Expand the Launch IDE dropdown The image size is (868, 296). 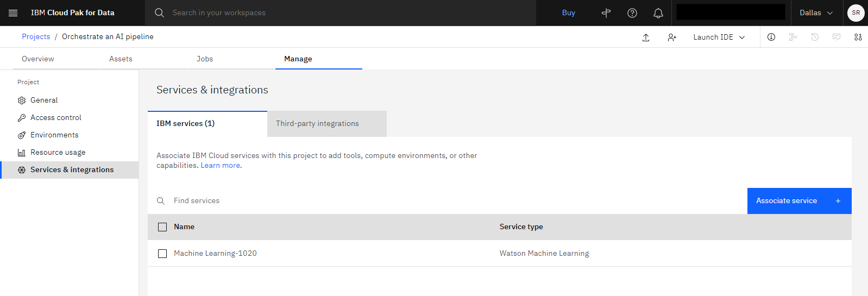(x=719, y=37)
